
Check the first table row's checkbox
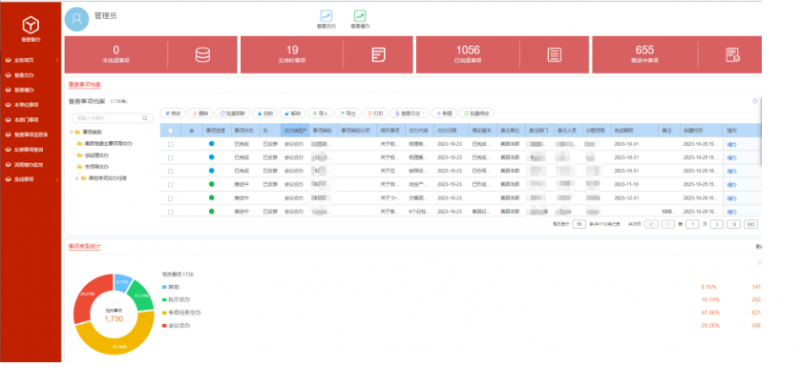click(170, 144)
